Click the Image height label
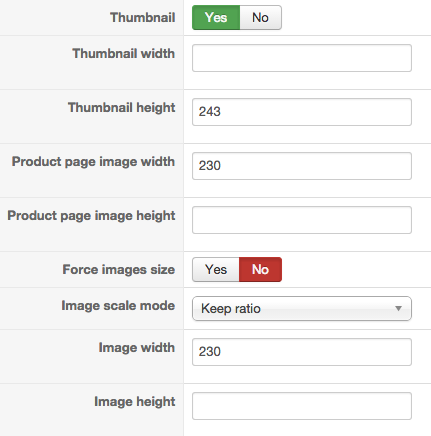 135,402
